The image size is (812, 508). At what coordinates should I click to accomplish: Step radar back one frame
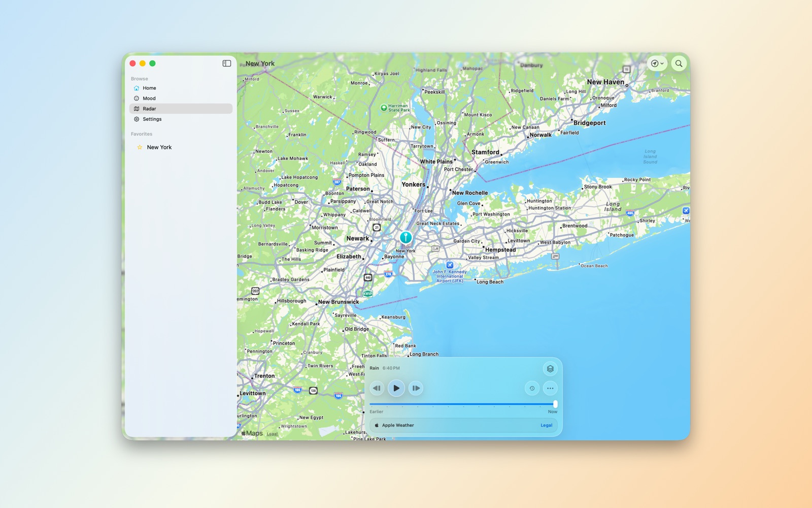[377, 388]
